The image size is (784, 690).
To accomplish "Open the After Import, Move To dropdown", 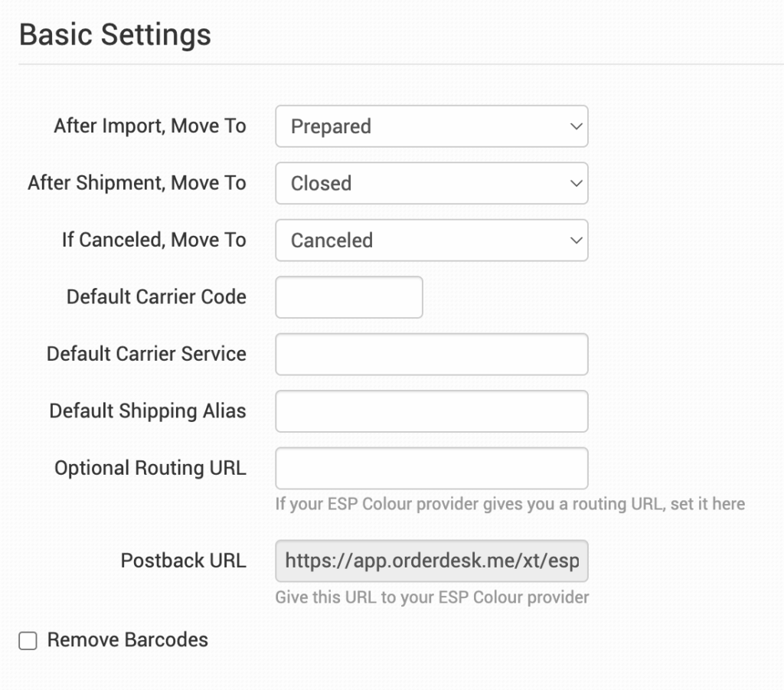I will pyautogui.click(x=431, y=126).
